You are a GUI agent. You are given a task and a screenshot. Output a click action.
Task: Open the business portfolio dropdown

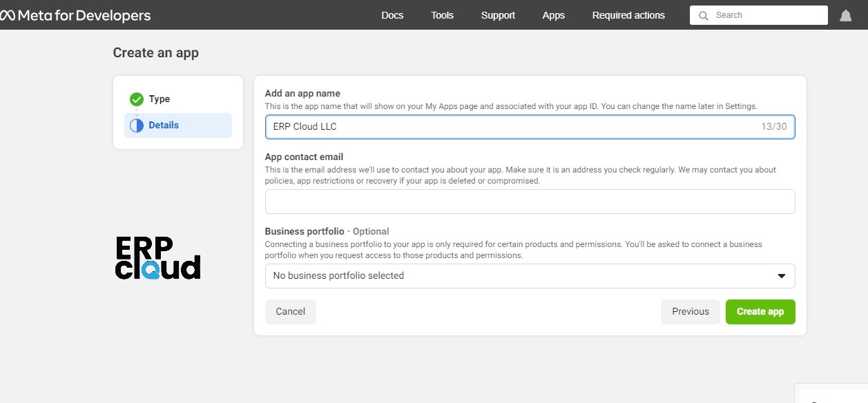[x=530, y=276]
